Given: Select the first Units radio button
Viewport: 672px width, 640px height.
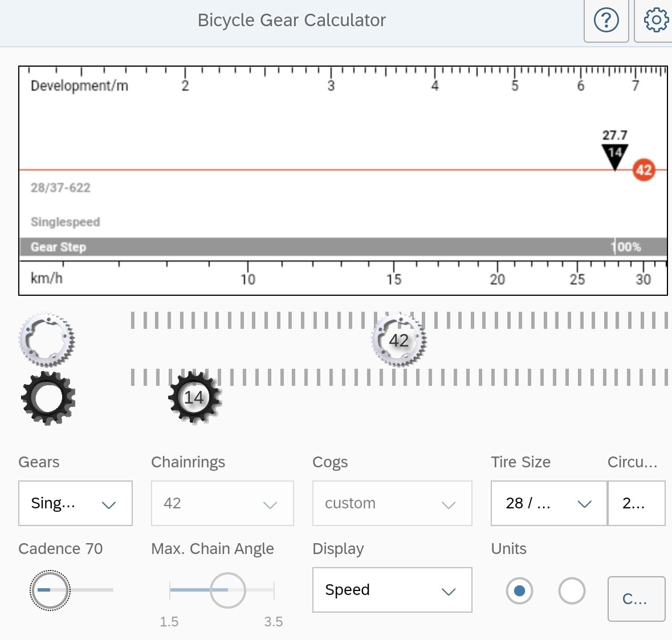Looking at the screenshot, I should point(519,591).
